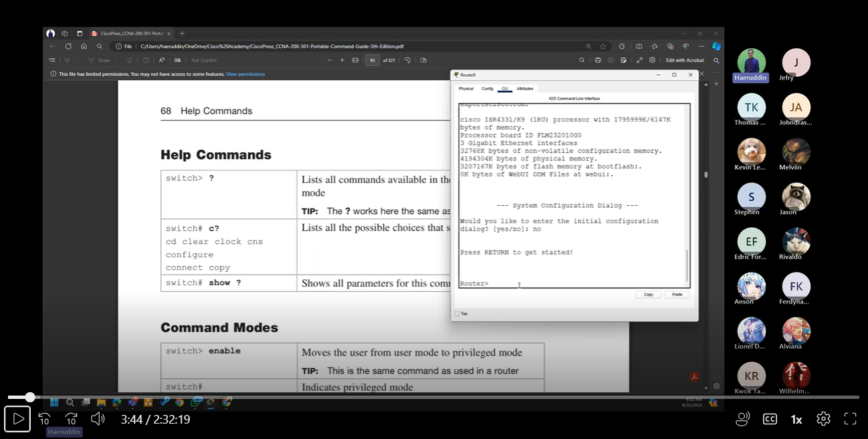Image resolution: width=868 pixels, height=439 pixels.
Task: Click the Router> prompt in CLI
Action: [474, 284]
